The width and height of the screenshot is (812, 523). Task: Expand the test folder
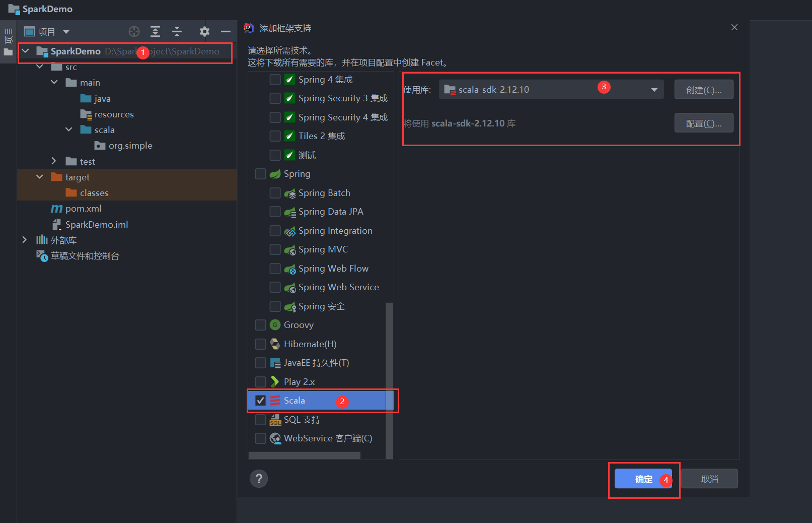pyautogui.click(x=54, y=161)
